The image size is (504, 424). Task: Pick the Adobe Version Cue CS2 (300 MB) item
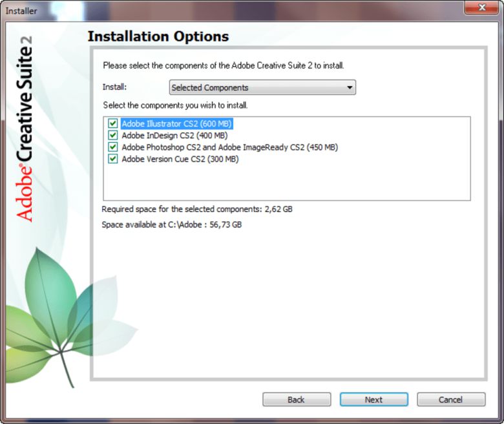coord(180,158)
